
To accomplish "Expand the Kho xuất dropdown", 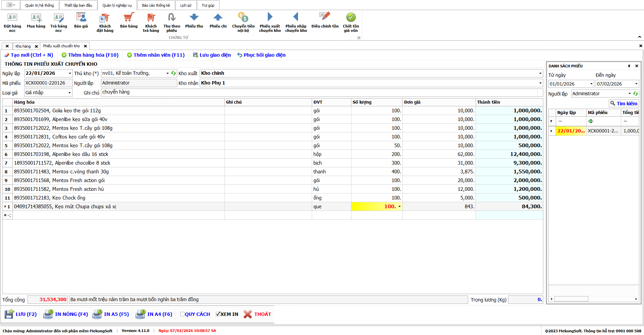I will coord(540,73).
